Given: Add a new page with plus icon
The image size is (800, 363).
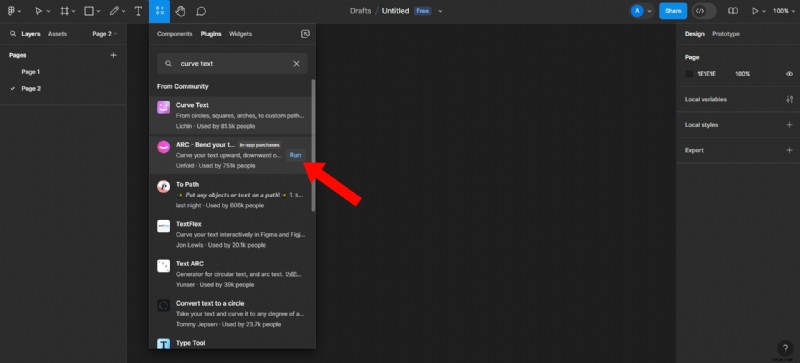Looking at the screenshot, I should coord(113,55).
